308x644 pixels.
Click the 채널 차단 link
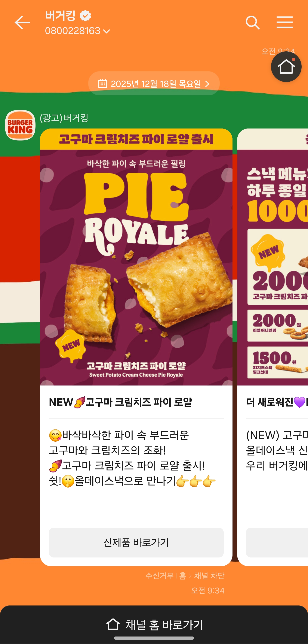click(x=209, y=575)
